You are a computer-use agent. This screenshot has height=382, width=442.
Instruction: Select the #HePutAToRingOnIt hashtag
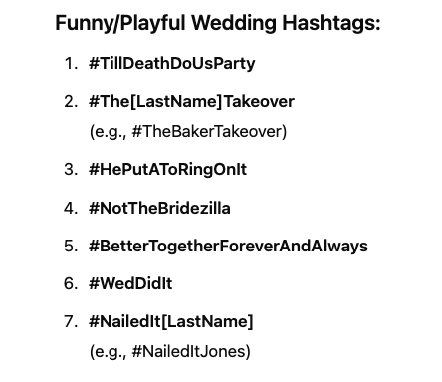[x=168, y=170]
